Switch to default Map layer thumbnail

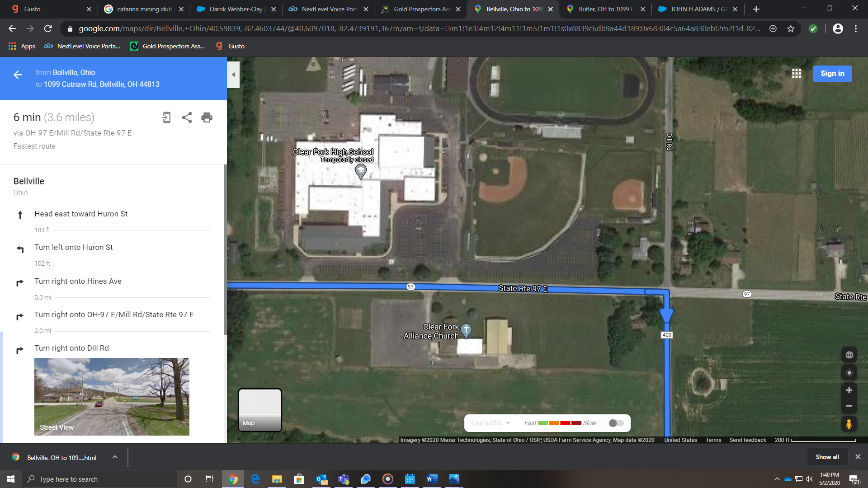coord(260,410)
